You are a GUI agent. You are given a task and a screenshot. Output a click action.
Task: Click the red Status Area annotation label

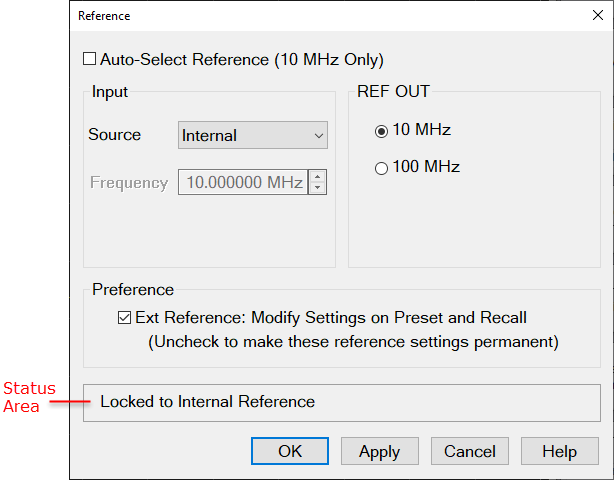click(30, 397)
